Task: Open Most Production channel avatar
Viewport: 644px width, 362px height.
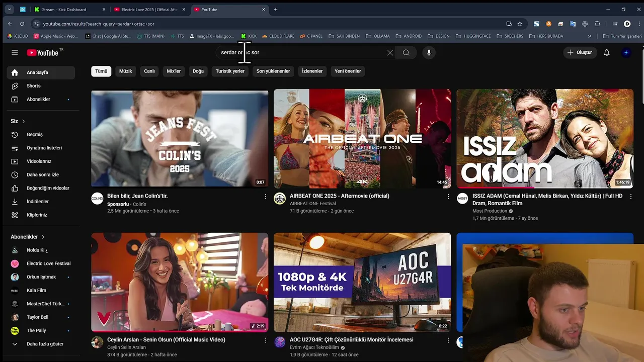Action: pyautogui.click(x=462, y=199)
